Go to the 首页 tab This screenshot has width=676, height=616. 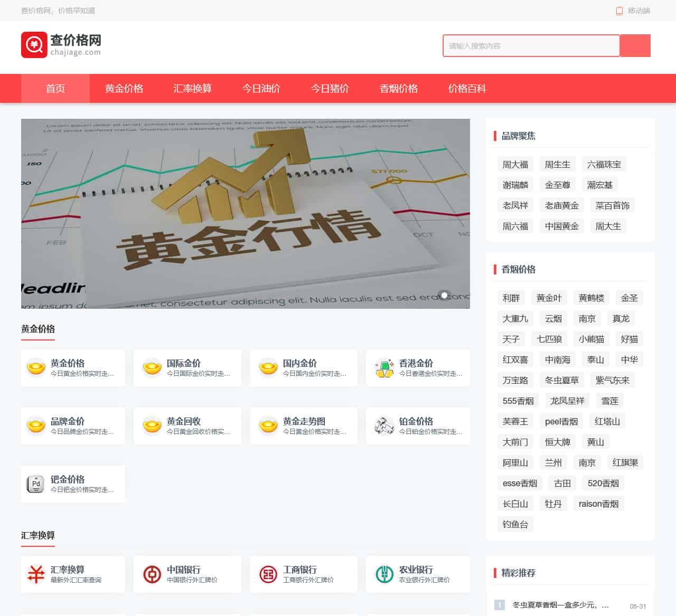pyautogui.click(x=55, y=88)
